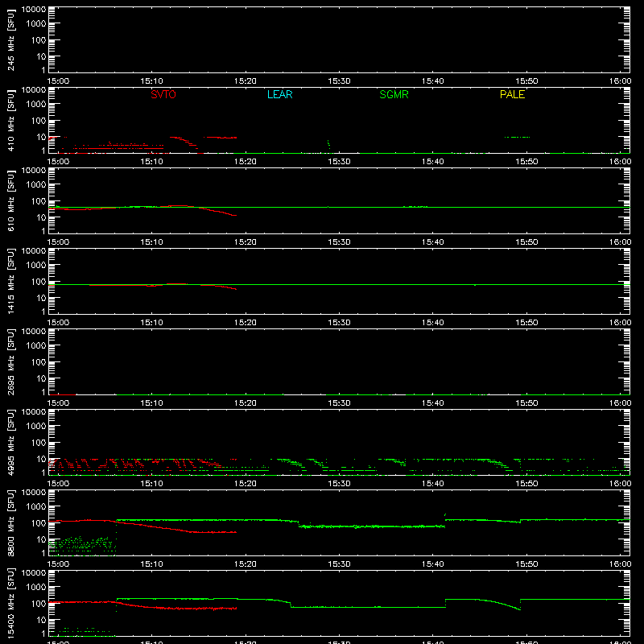Image resolution: width=644 pixels, height=644 pixels.
Task: Click 1000 tick on 2695 MHz y-axis
Action: (x=36, y=346)
